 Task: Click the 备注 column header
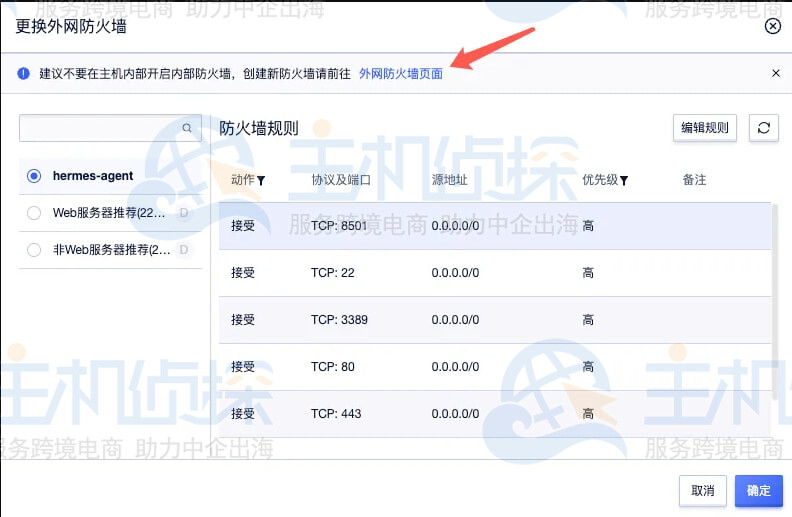694,180
